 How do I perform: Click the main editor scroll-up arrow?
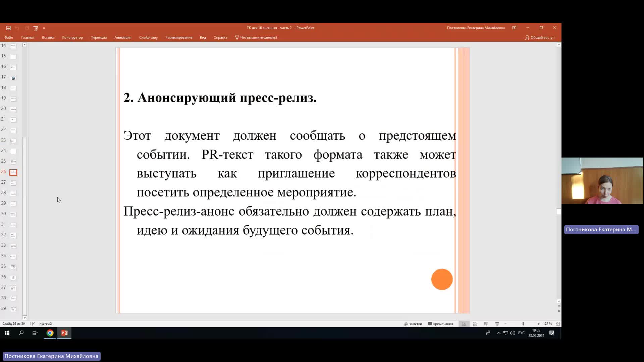pos(559,45)
